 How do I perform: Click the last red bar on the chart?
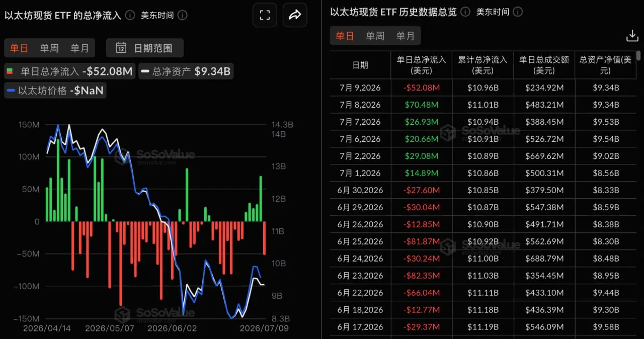(x=264, y=238)
